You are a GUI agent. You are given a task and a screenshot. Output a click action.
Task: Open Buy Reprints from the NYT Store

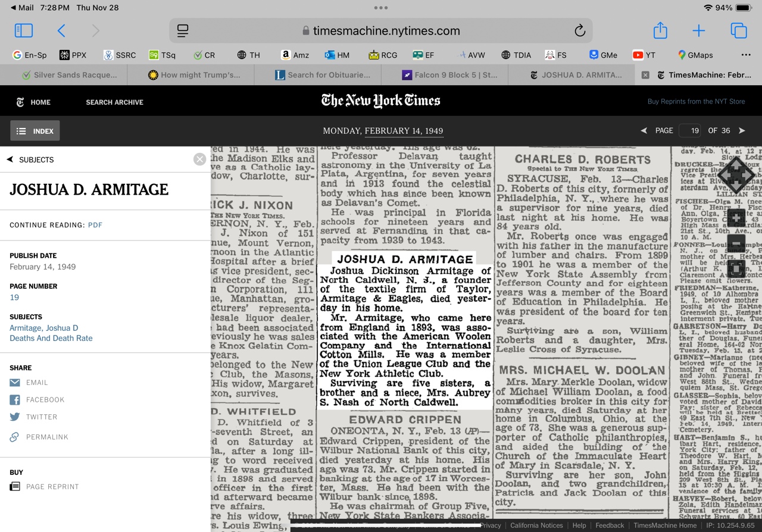696,102
